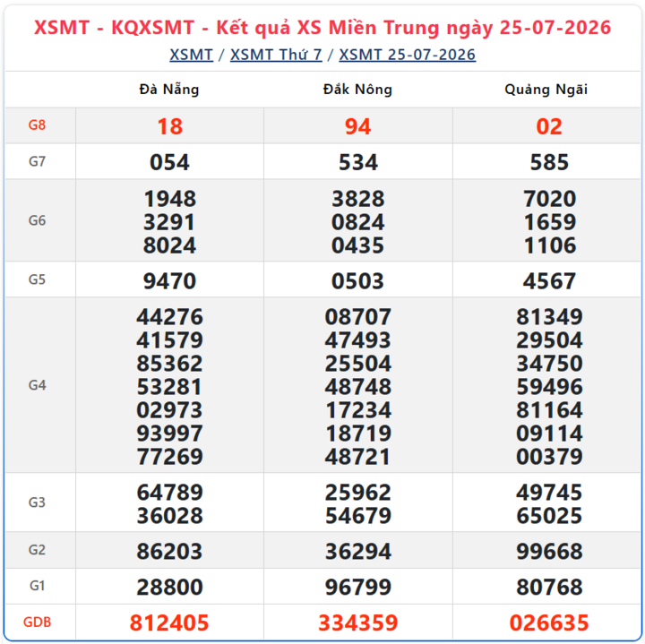Select G4 number 48748

coord(357,387)
